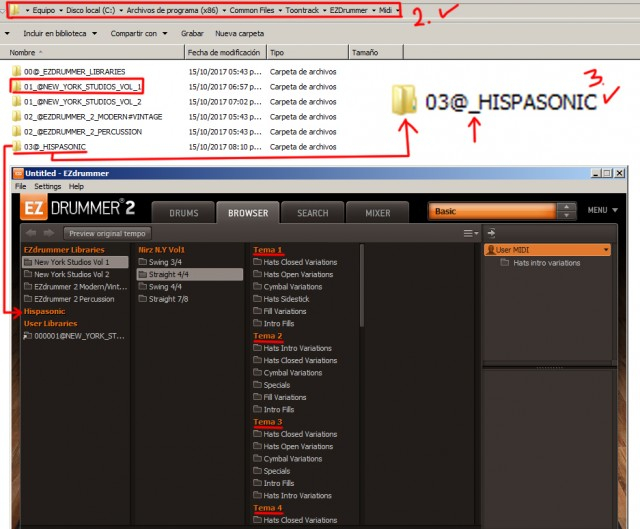Click the 00@_EZDRUMMER_LIBRARIES folder icon
The height and width of the screenshot is (529, 640).
[16, 71]
